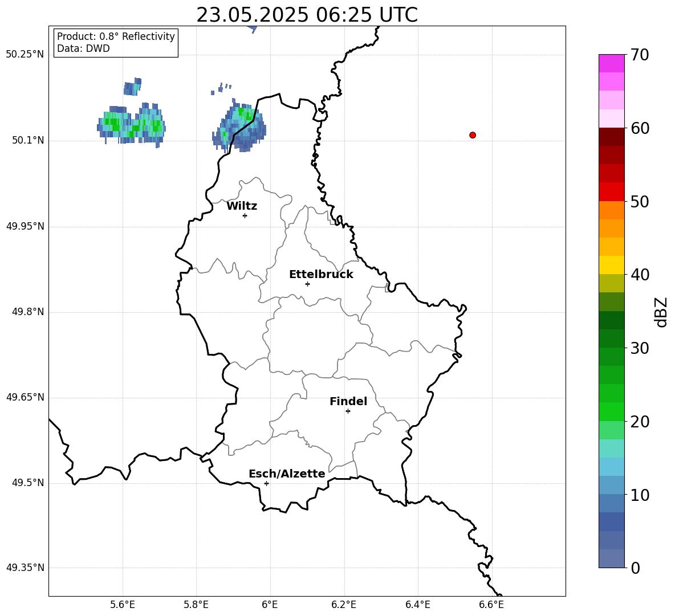Image resolution: width=675 pixels, height=616 pixels.
Task: Click the 49.35°N latitude label
Action: (x=25, y=568)
